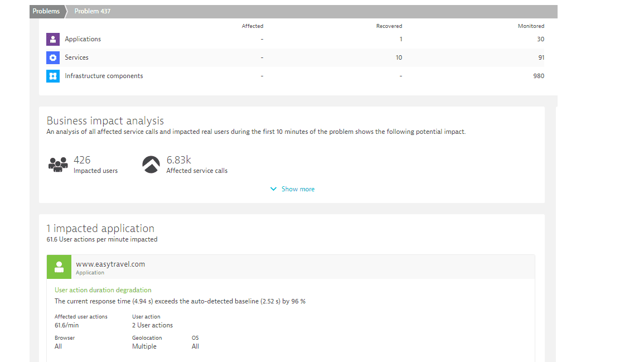Open the Problems breadcrumb
The width and height of the screenshot is (644, 362).
tap(46, 11)
